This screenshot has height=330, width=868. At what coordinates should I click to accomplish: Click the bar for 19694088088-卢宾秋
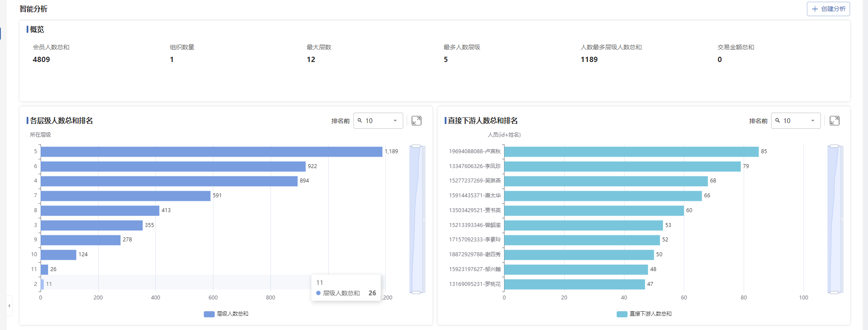tap(631, 151)
